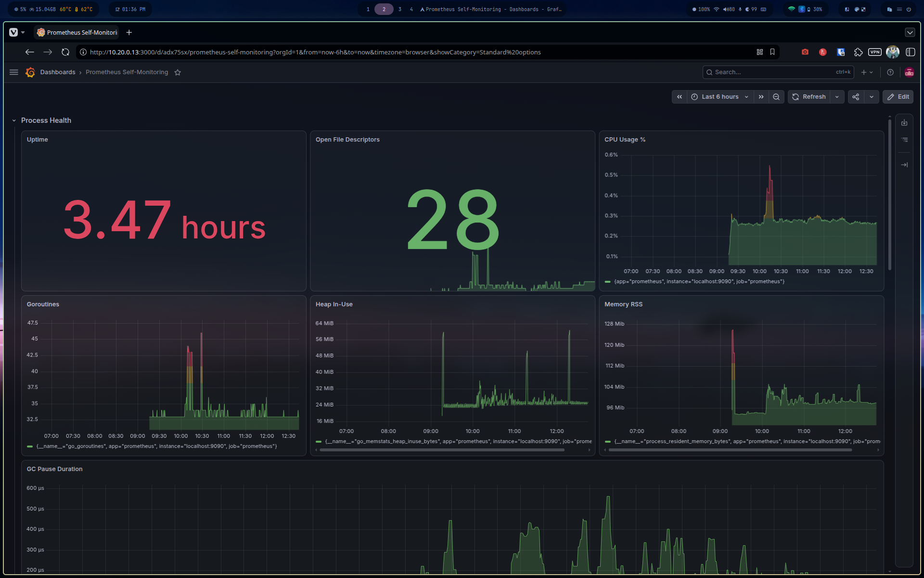Image resolution: width=924 pixels, height=578 pixels.
Task: Switch to workspace 3 in top bar
Action: pyautogui.click(x=399, y=9)
